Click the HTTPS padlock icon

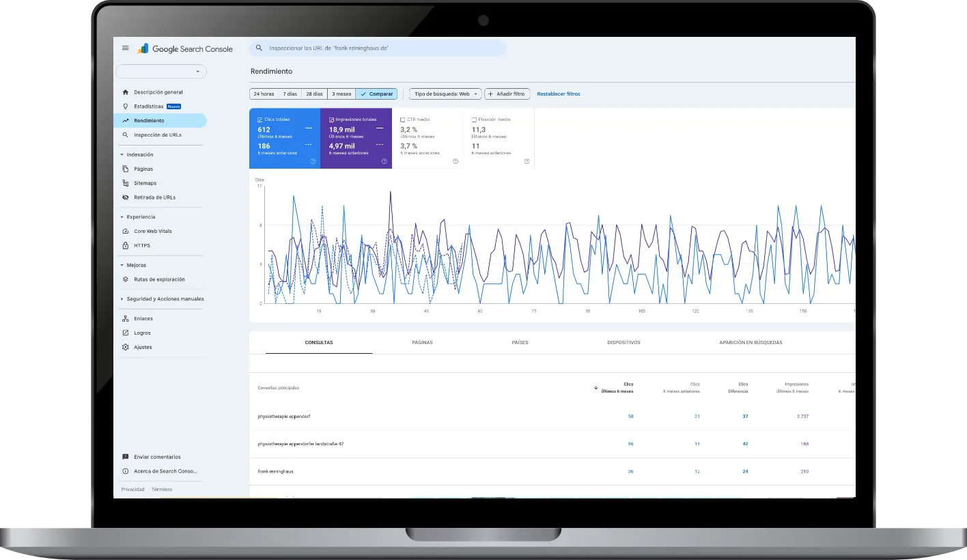125,246
